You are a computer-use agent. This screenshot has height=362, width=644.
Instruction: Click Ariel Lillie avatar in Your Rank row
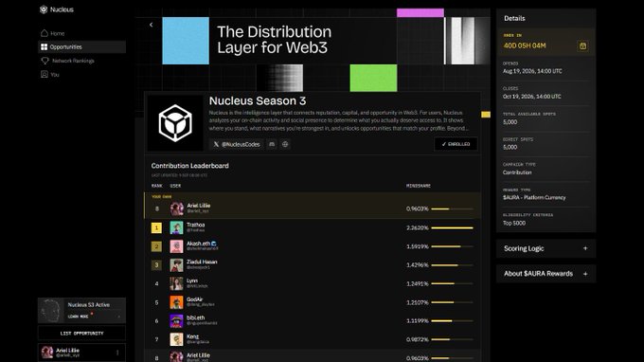click(177, 208)
